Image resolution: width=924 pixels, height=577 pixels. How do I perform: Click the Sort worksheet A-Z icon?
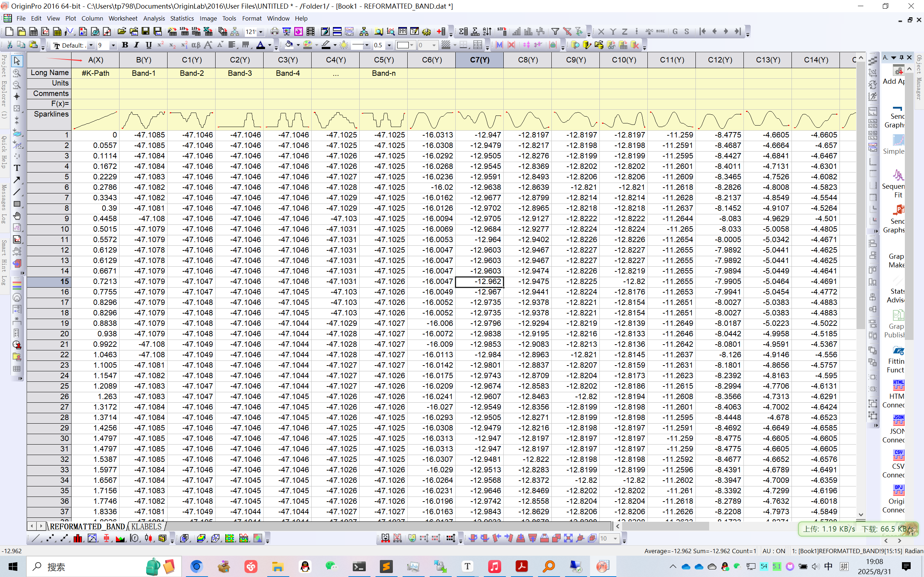pos(487,32)
